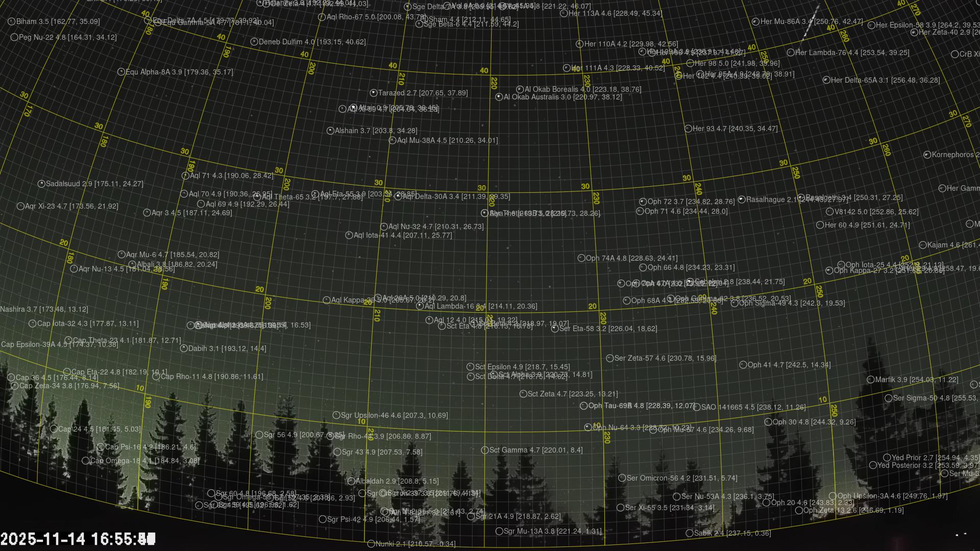Select the Alshain star marker
This screenshot has height=551, width=980.
[330, 131]
